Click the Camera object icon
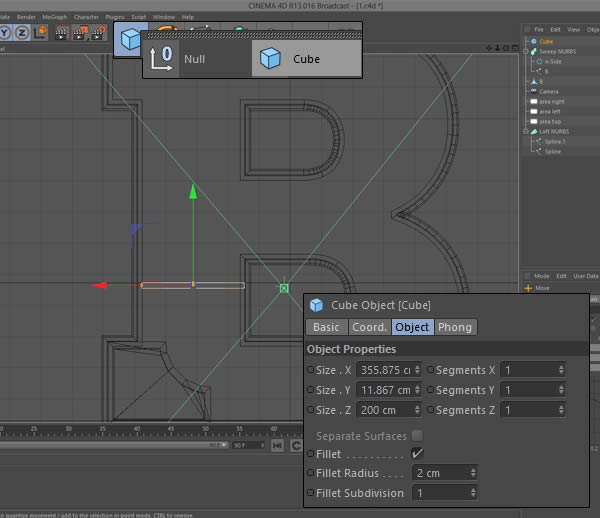The height and width of the screenshot is (518, 600). coord(534,91)
